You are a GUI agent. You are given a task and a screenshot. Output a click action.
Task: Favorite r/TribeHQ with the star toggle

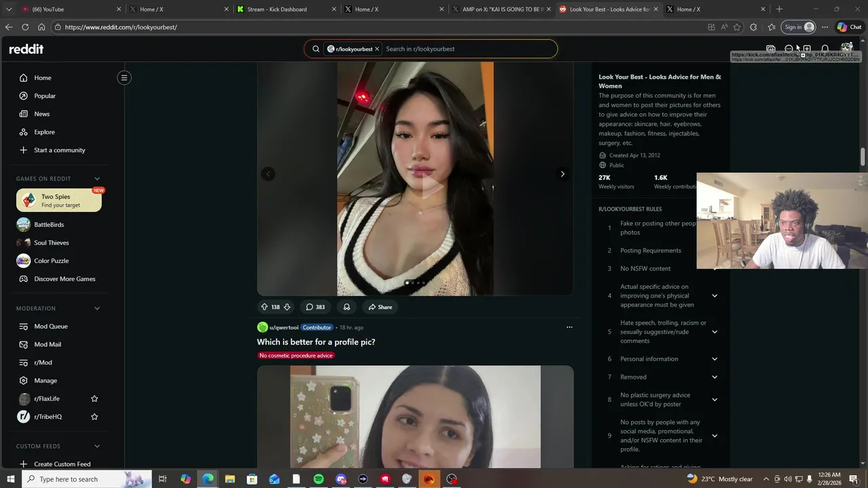point(94,417)
